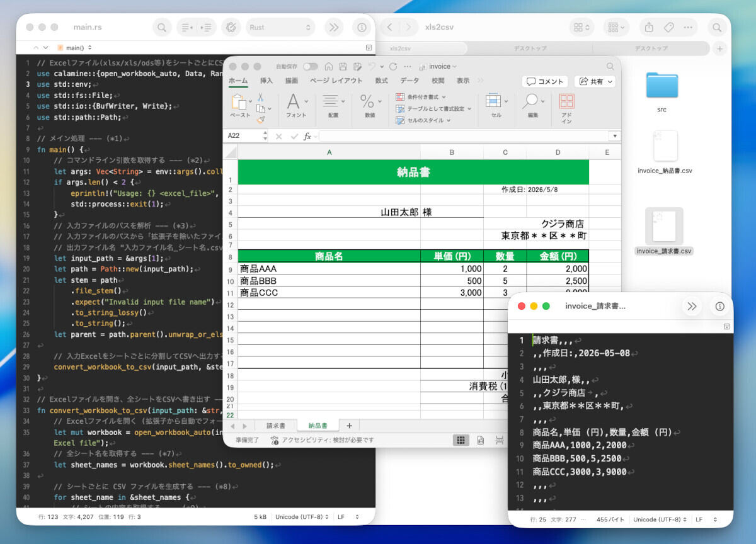Open テーブルとして書式設定 menu
The image size is (756, 544).
433,108
